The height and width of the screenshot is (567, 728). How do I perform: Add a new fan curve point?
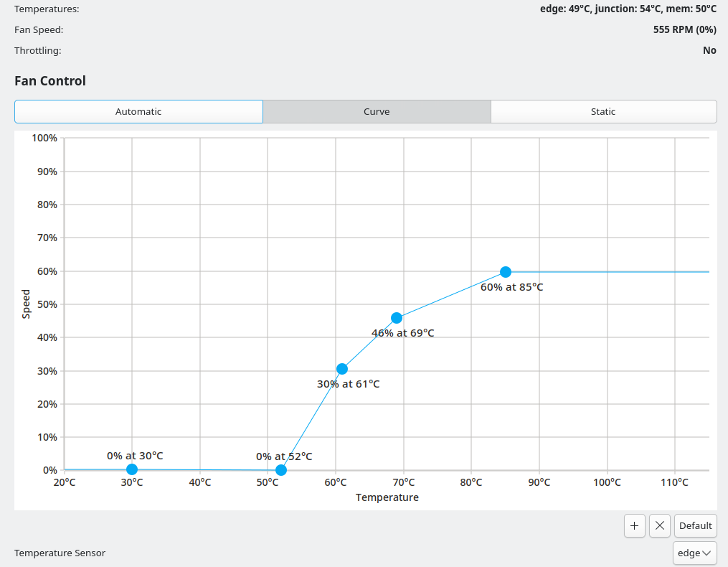click(x=634, y=525)
